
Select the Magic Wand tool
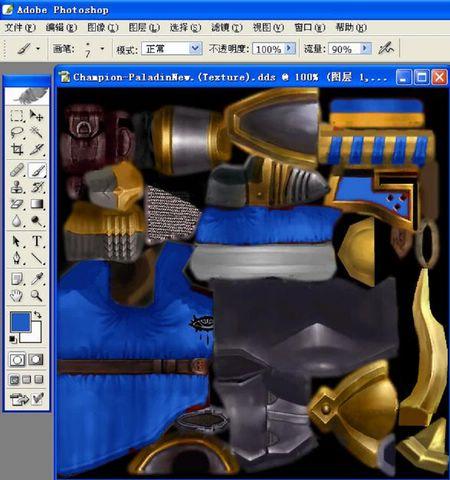click(x=36, y=132)
